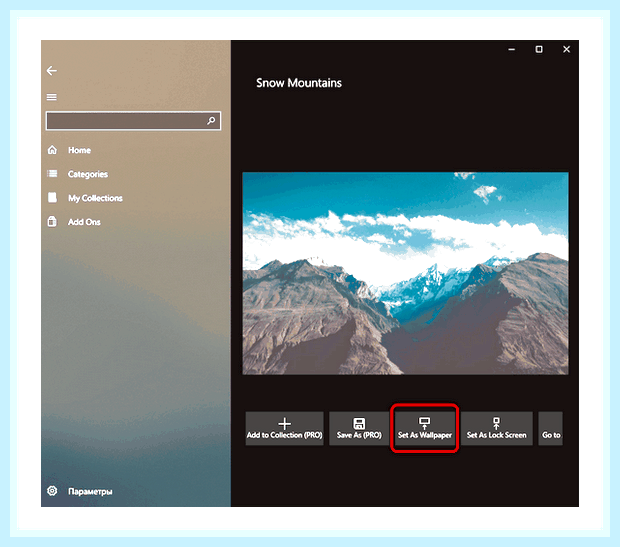This screenshot has width=620, height=547.
Task: Click the Snow Mountains title
Action: (299, 83)
